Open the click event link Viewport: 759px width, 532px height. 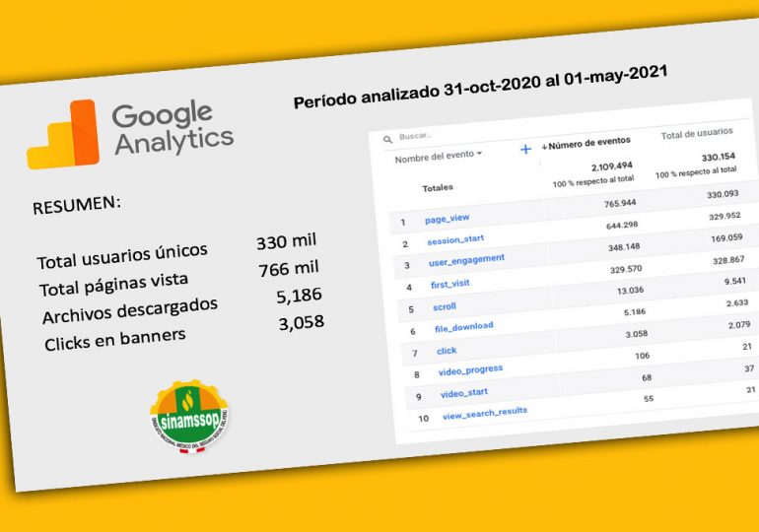pos(447,351)
